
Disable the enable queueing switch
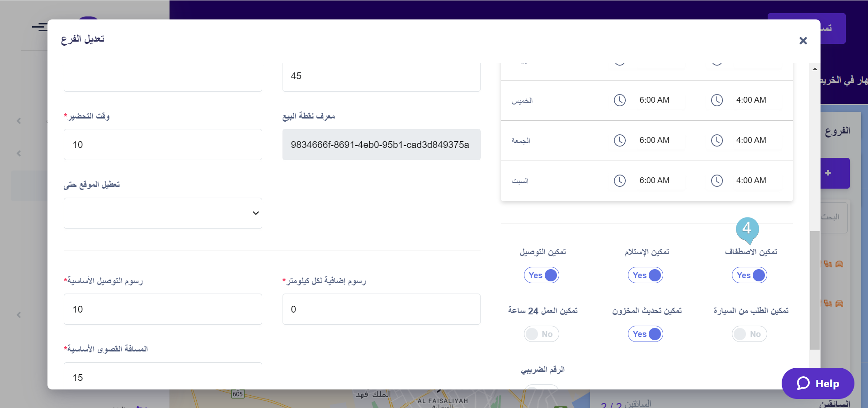[x=750, y=275]
